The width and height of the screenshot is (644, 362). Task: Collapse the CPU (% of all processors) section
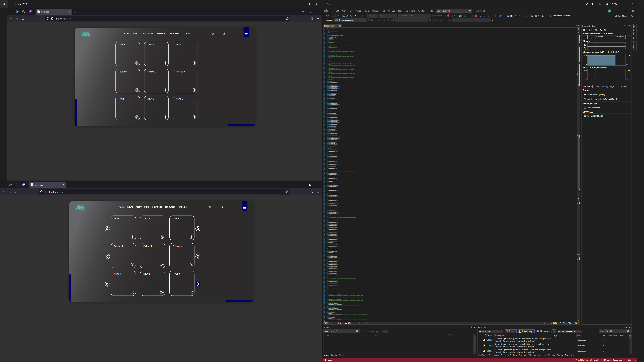(x=583, y=67)
